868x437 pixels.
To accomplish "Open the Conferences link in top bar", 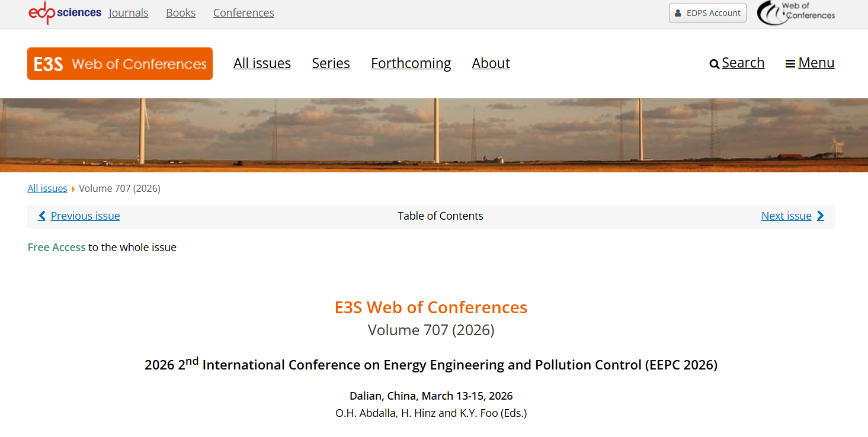I will point(244,12).
